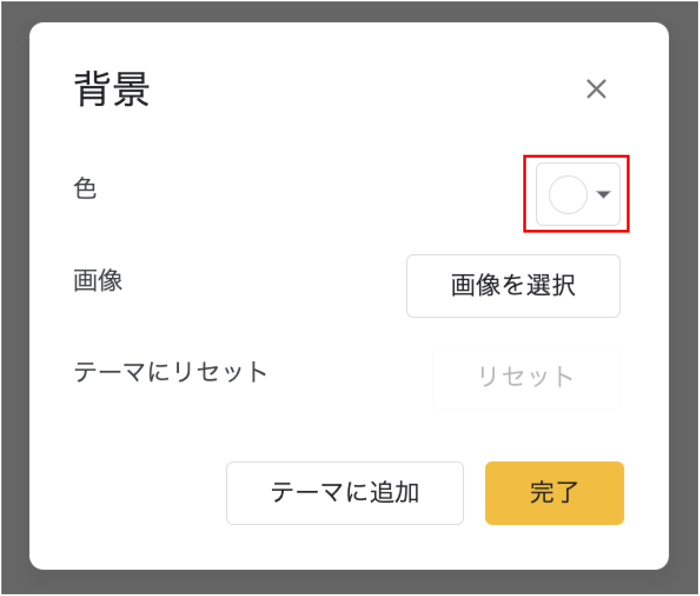Image resolution: width=700 pixels, height=596 pixels.
Task: Choose a background image via 画像を選択
Action: point(513,285)
